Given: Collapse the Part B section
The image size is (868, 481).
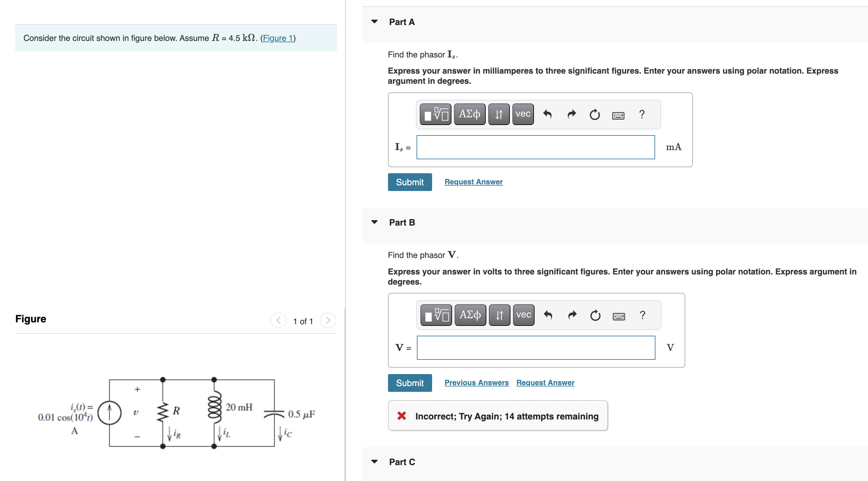Looking at the screenshot, I should (375, 222).
